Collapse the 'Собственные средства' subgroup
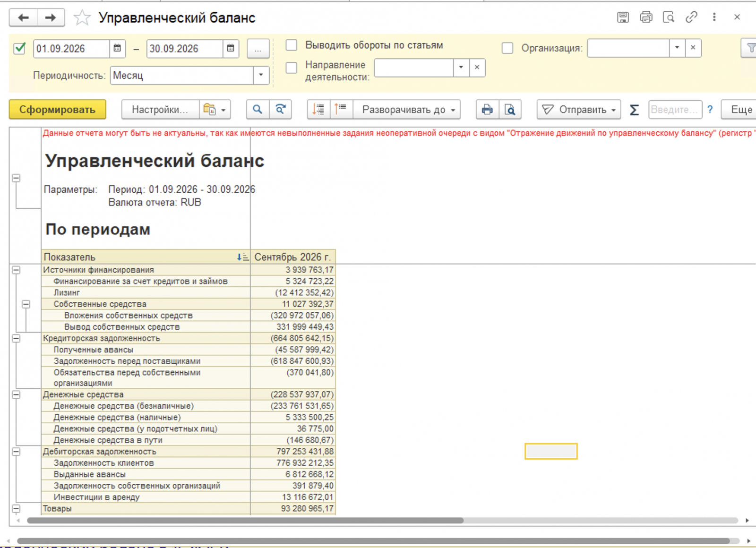Screen dimensions: 756x548 (26, 304)
